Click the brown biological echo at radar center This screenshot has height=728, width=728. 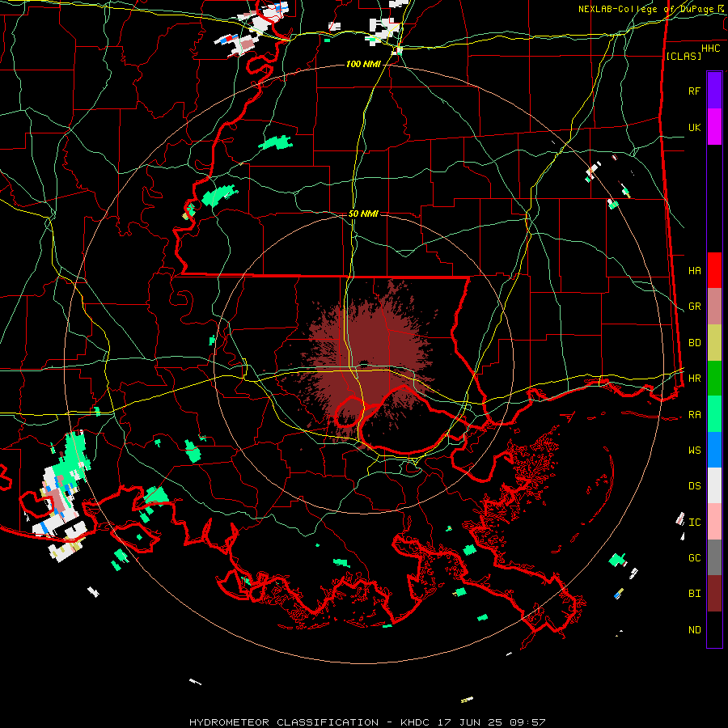pyautogui.click(x=366, y=362)
